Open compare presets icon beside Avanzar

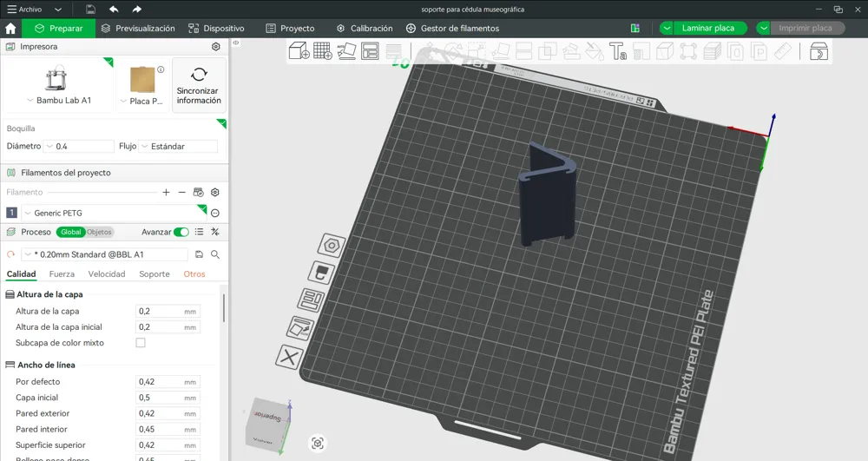(x=214, y=232)
